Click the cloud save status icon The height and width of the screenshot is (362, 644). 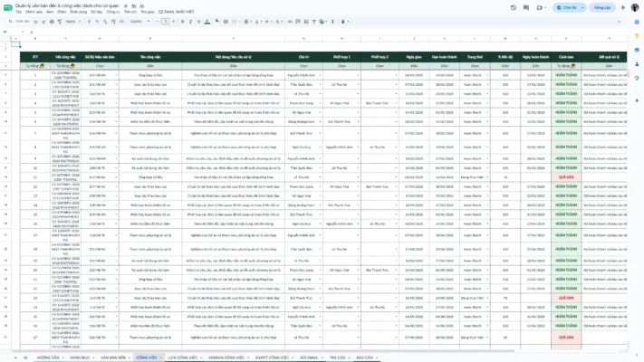pos(141,6)
